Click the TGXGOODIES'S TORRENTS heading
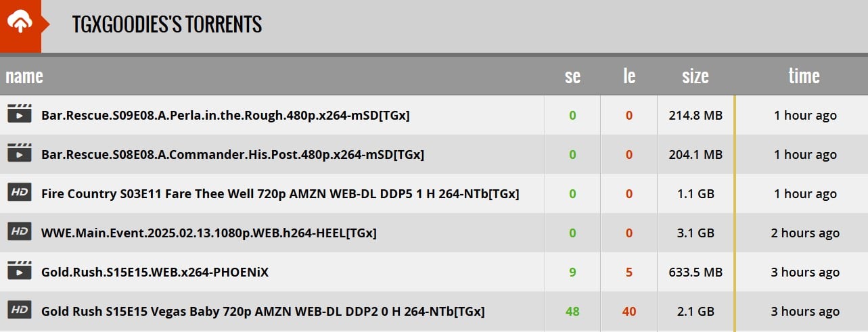 pos(167,25)
